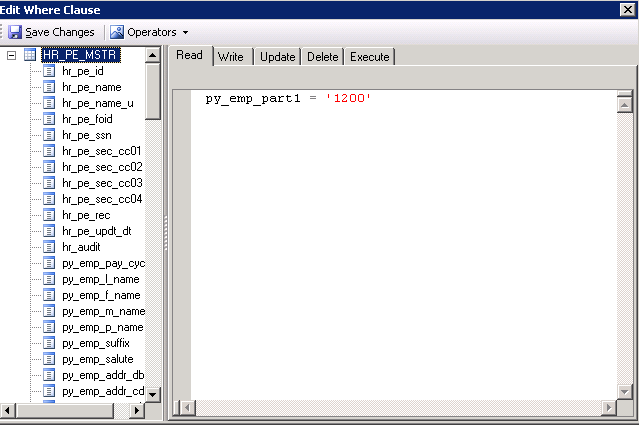Viewport: 639px width, 425px height.
Task: Collapse the HR_PE_MSTR tree node
Action: (11, 55)
